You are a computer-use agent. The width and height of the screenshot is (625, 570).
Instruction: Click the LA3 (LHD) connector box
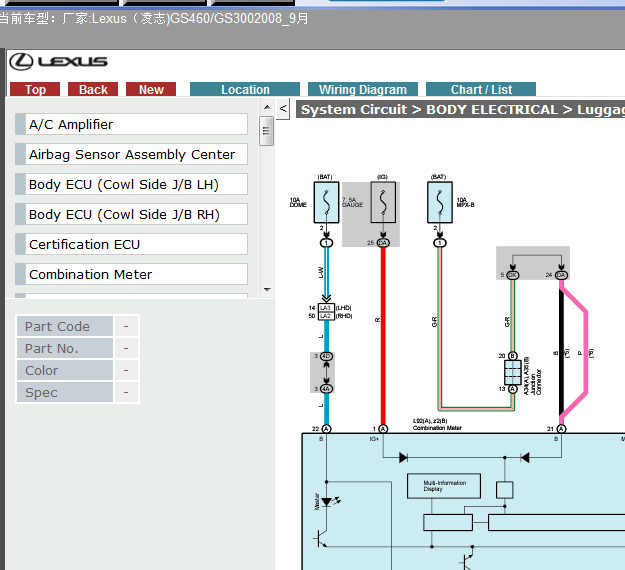(326, 308)
